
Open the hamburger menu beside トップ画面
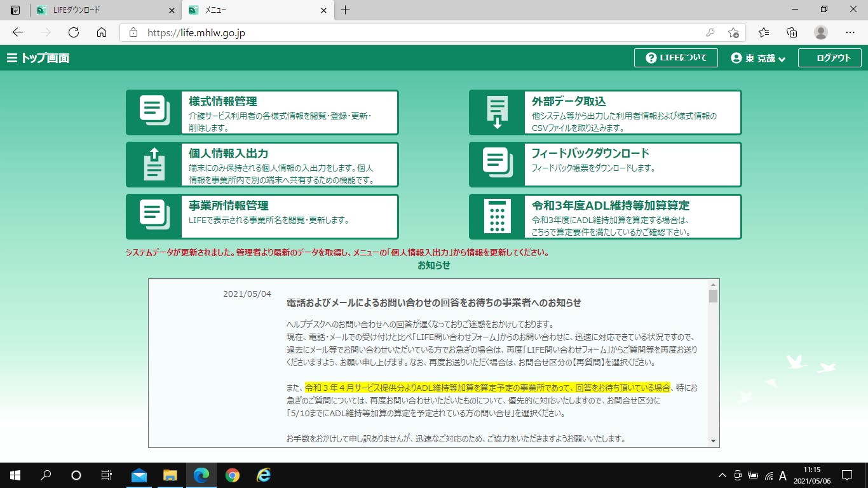coord(11,58)
